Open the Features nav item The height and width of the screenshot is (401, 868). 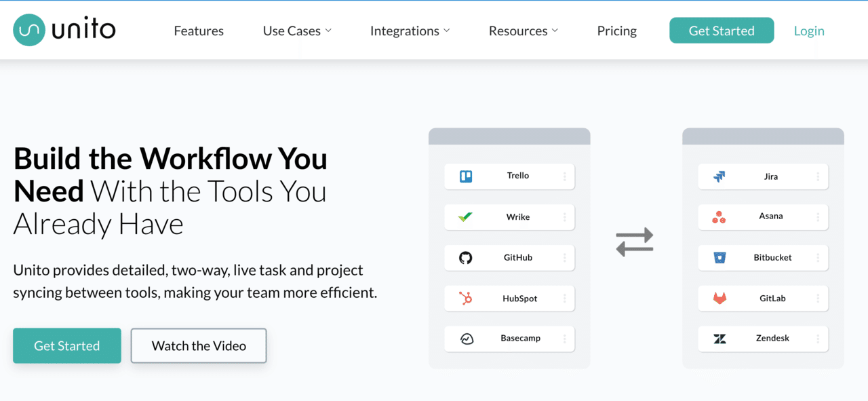click(199, 31)
